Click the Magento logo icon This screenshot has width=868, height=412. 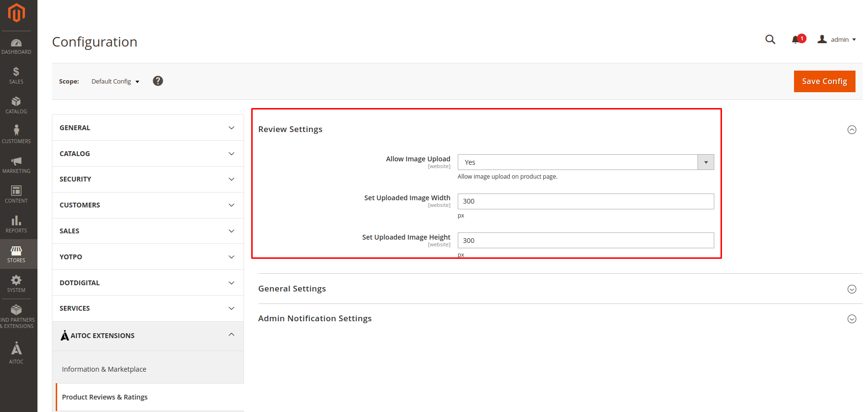coord(16,13)
